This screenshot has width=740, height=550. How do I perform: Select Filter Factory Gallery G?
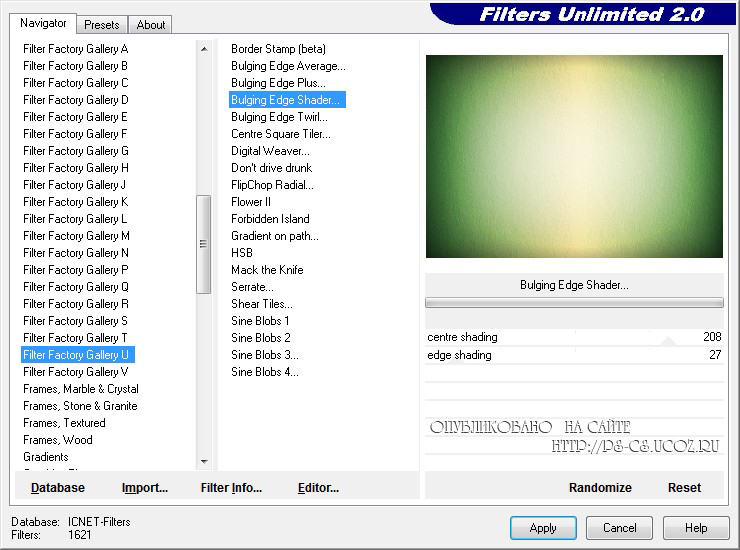[76, 151]
